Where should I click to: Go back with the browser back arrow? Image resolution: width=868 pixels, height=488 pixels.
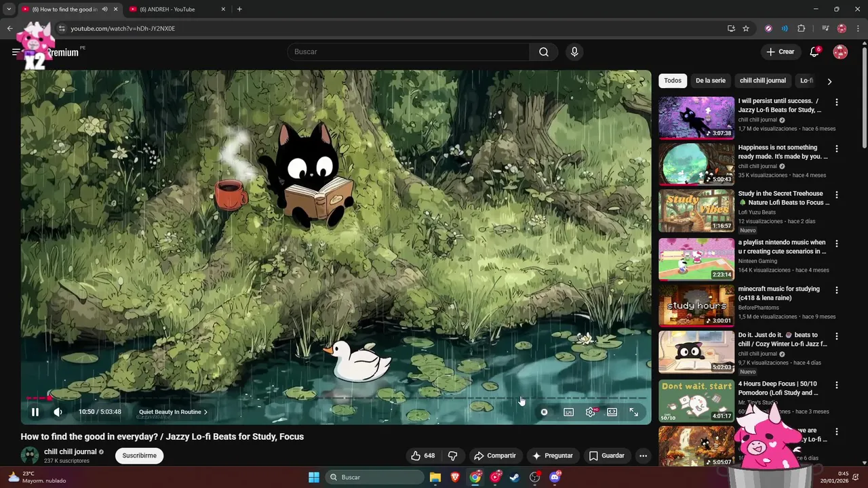(x=9, y=28)
